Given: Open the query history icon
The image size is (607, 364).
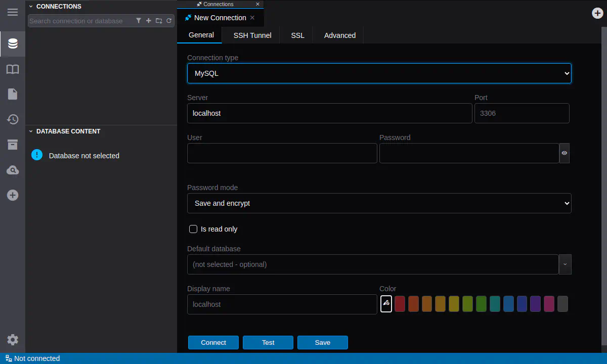Looking at the screenshot, I should tap(13, 119).
